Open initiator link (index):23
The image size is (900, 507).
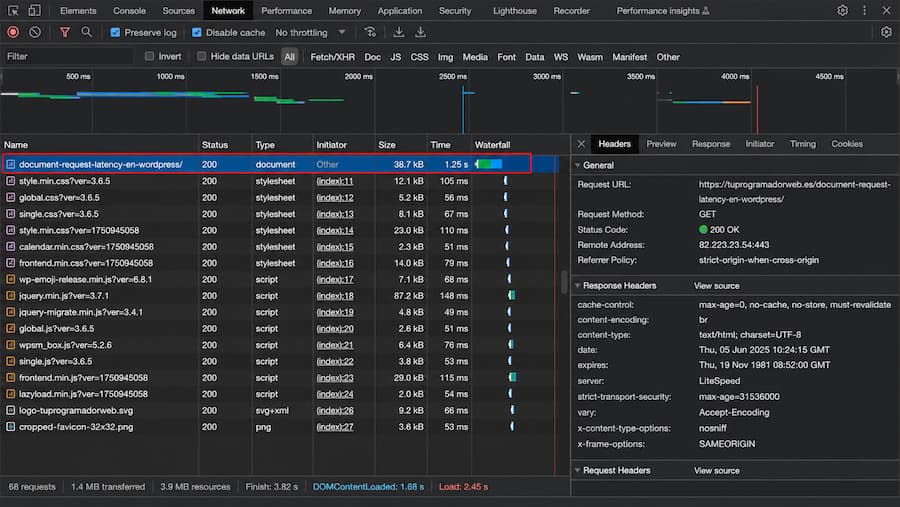[335, 378]
